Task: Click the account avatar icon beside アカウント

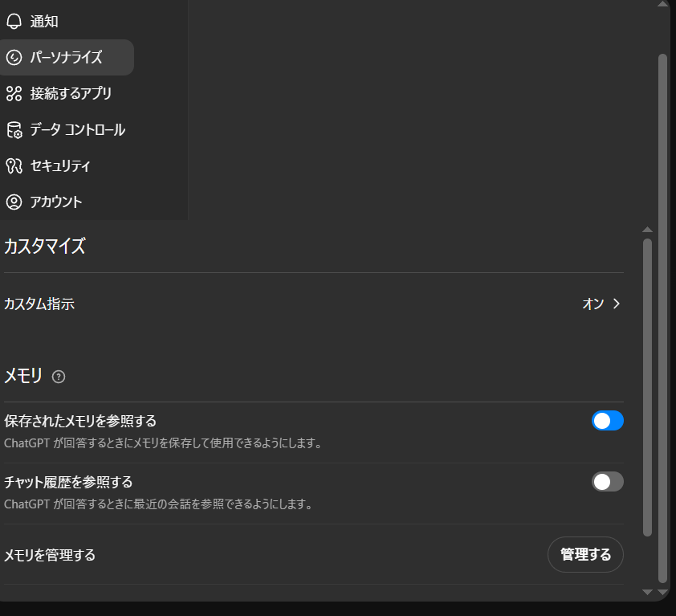Action: (x=14, y=202)
